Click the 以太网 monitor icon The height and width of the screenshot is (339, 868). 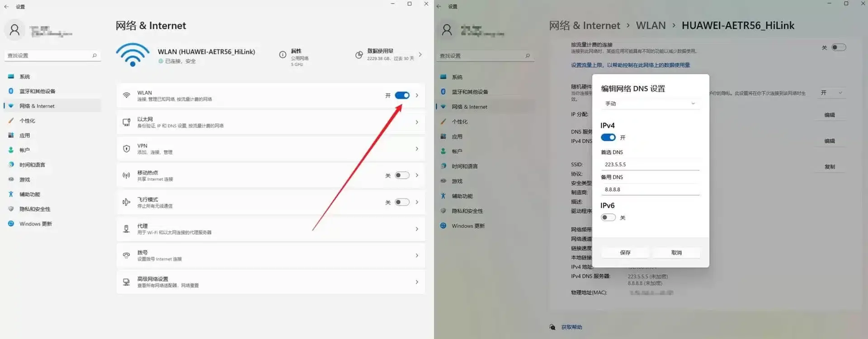pyautogui.click(x=127, y=122)
